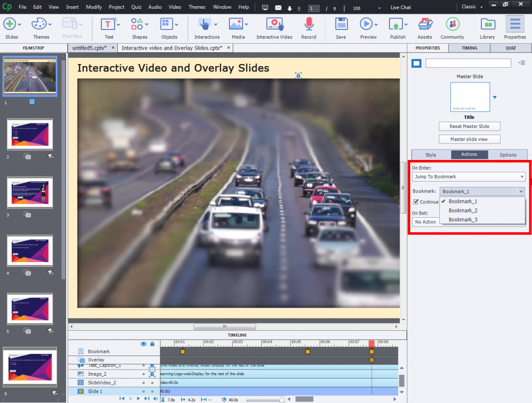Open the Interactive Video tool
The height and width of the screenshot is (403, 532).
click(x=274, y=24)
